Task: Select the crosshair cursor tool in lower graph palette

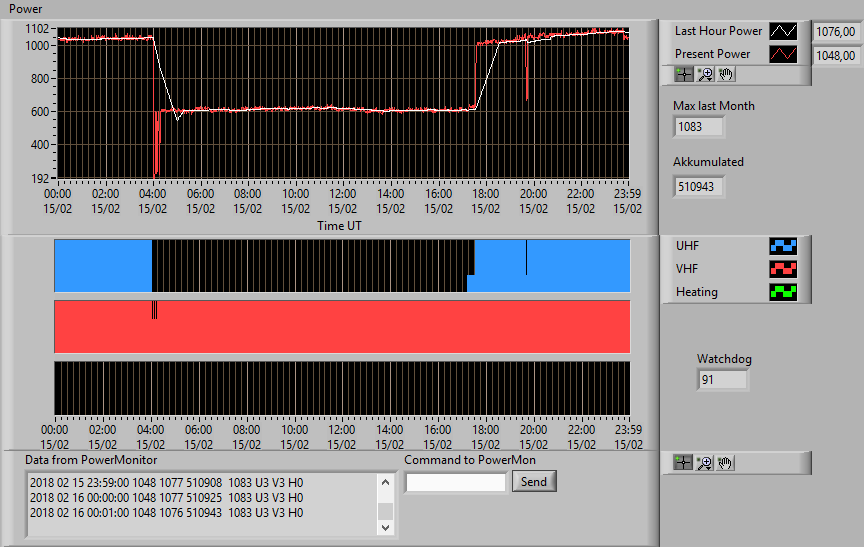Action: pyautogui.click(x=683, y=463)
